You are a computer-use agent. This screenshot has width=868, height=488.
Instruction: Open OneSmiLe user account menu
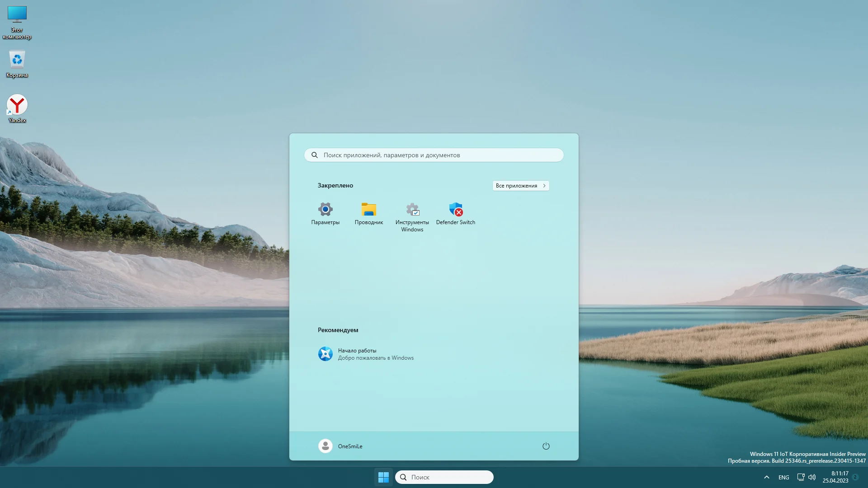pyautogui.click(x=340, y=446)
